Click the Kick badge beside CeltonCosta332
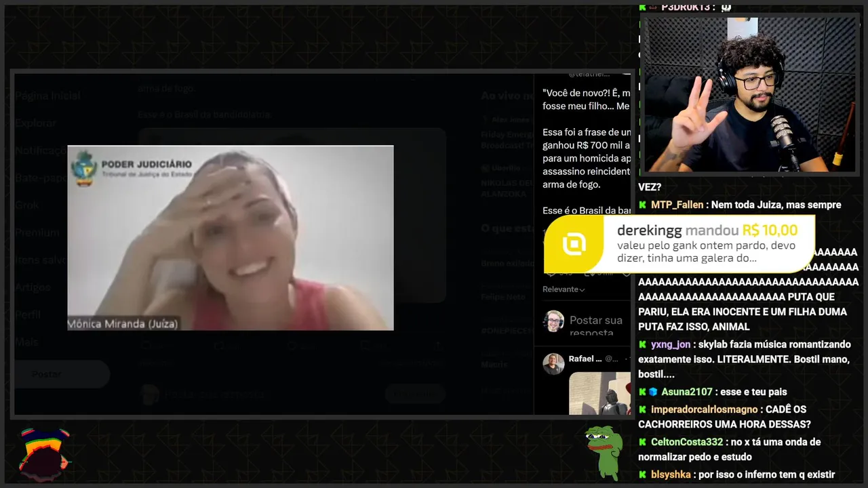This screenshot has width=868, height=488. click(x=643, y=442)
